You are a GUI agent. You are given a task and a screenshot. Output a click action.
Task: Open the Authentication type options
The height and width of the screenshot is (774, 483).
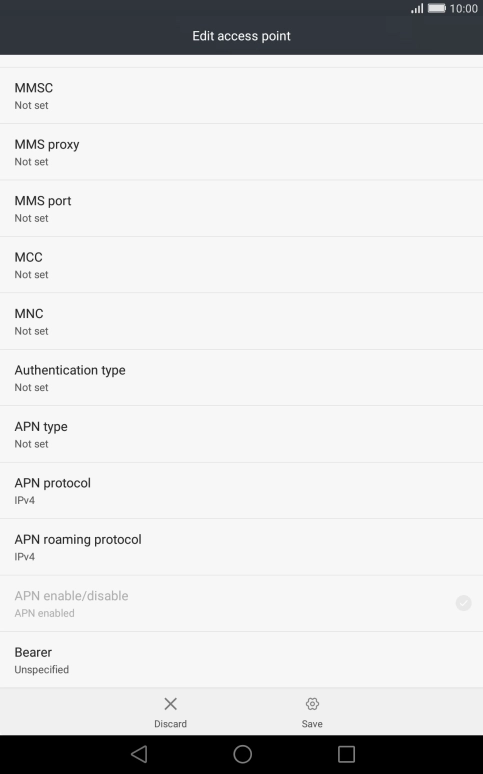(242, 378)
